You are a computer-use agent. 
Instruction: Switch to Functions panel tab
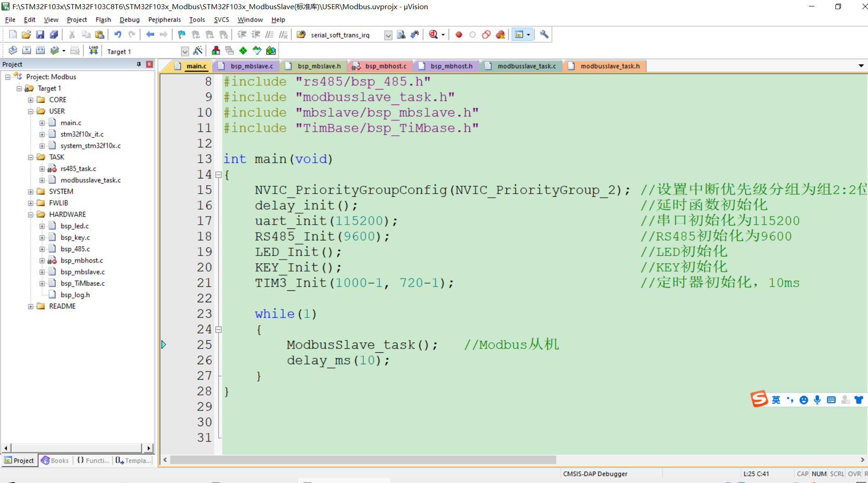pyautogui.click(x=93, y=461)
